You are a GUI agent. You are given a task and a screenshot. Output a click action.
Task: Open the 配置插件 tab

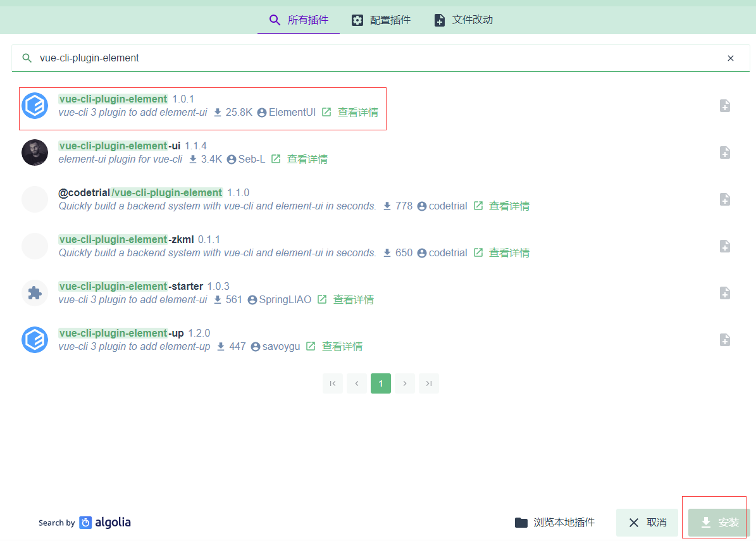click(381, 20)
